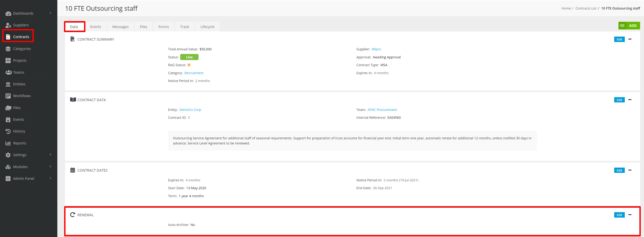The image size is (644, 237).
Task: Click the Projects icon in sidebar
Action: (x=8, y=61)
